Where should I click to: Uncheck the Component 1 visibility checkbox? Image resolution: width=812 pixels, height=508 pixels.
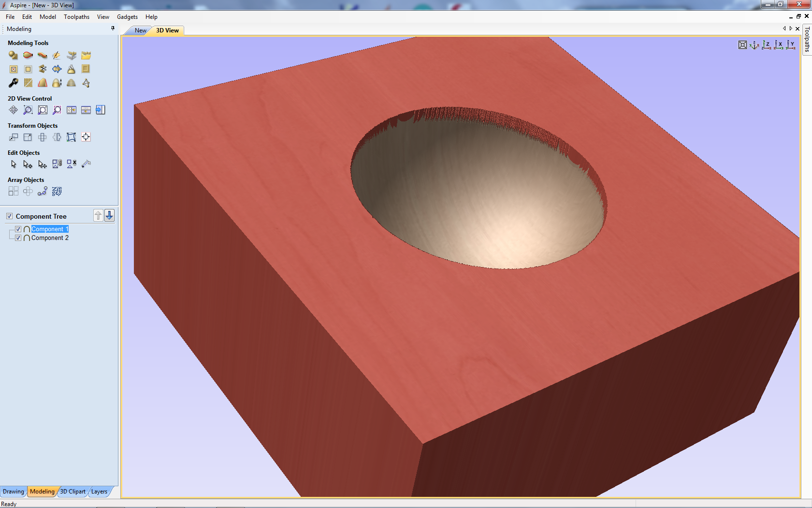[18, 229]
